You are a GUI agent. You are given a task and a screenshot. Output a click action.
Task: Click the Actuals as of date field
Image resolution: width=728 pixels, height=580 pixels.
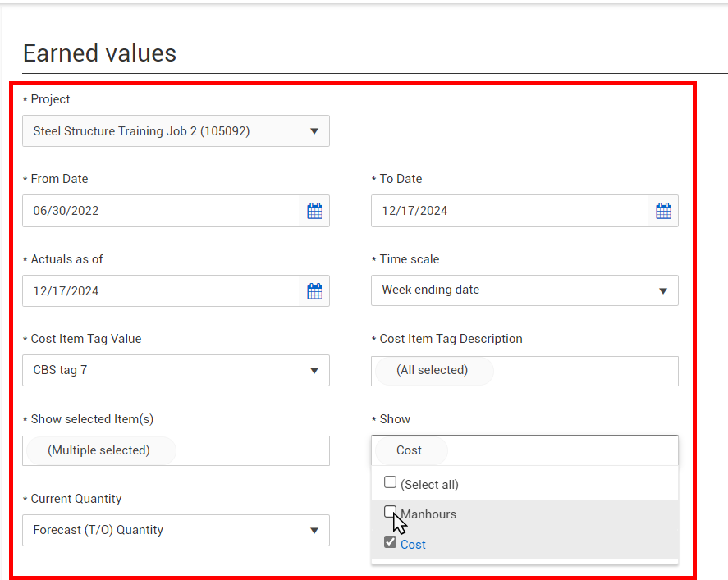click(161, 291)
